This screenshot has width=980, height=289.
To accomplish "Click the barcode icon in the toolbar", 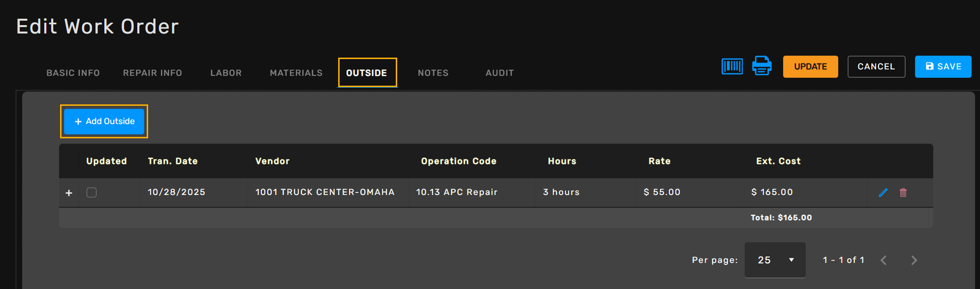I will [x=732, y=66].
